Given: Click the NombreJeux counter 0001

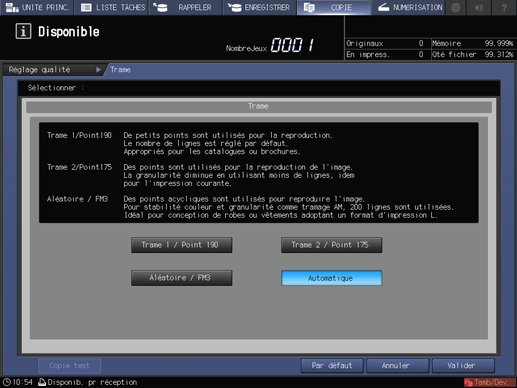Looking at the screenshot, I should [292, 45].
